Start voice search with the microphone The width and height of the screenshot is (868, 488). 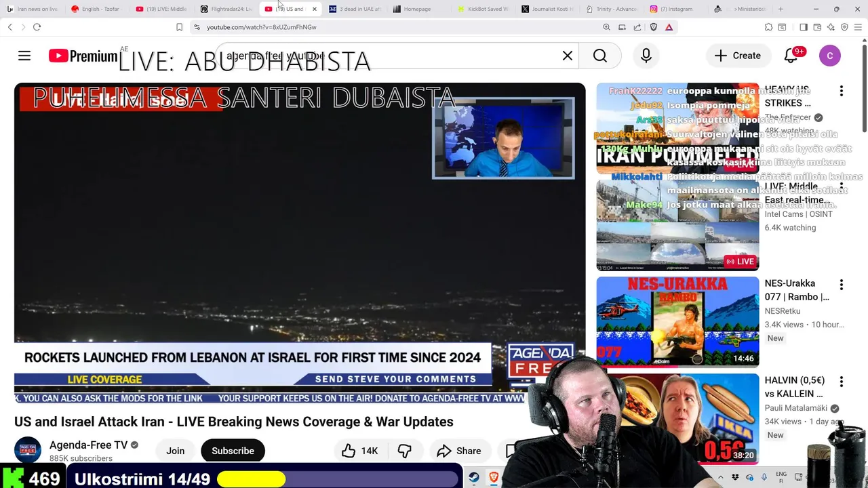click(646, 56)
